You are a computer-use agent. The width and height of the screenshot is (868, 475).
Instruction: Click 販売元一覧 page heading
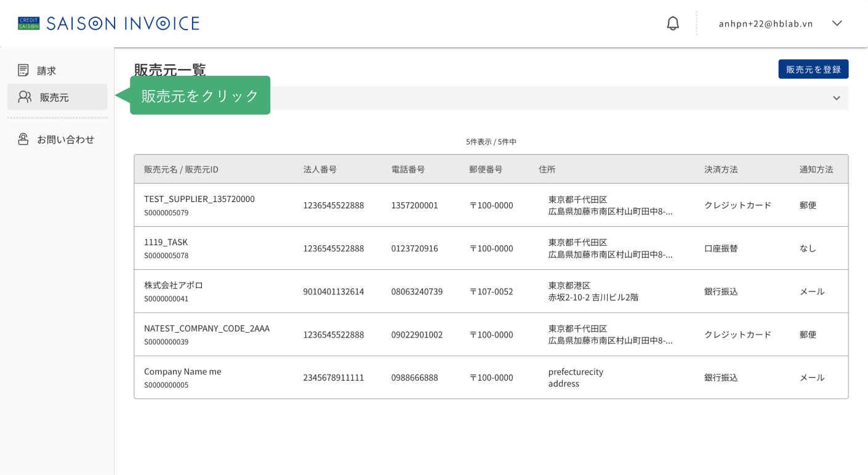tap(170, 70)
